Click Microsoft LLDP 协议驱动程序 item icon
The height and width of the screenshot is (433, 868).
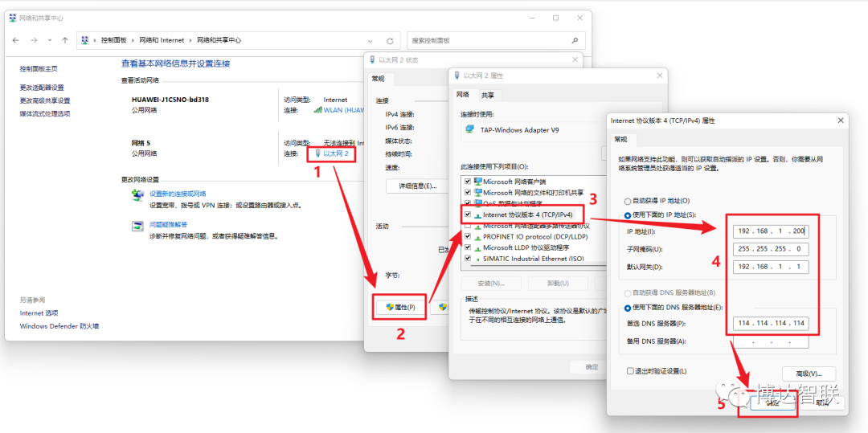(477, 247)
